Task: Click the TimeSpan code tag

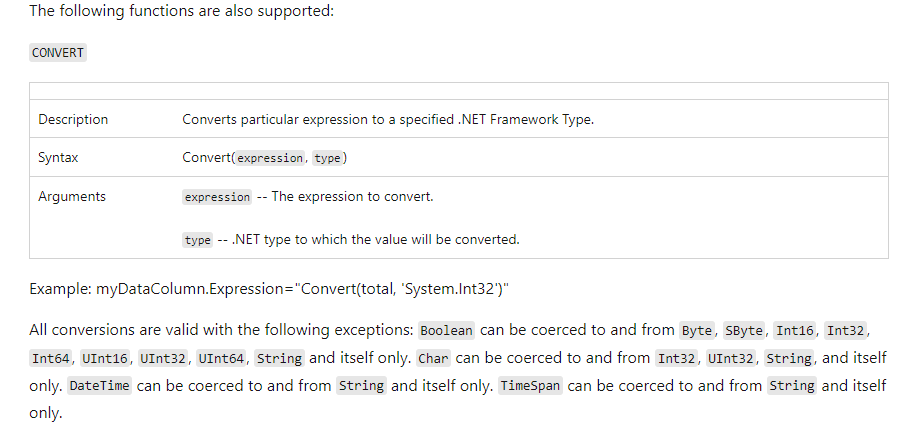Action: tap(530, 386)
